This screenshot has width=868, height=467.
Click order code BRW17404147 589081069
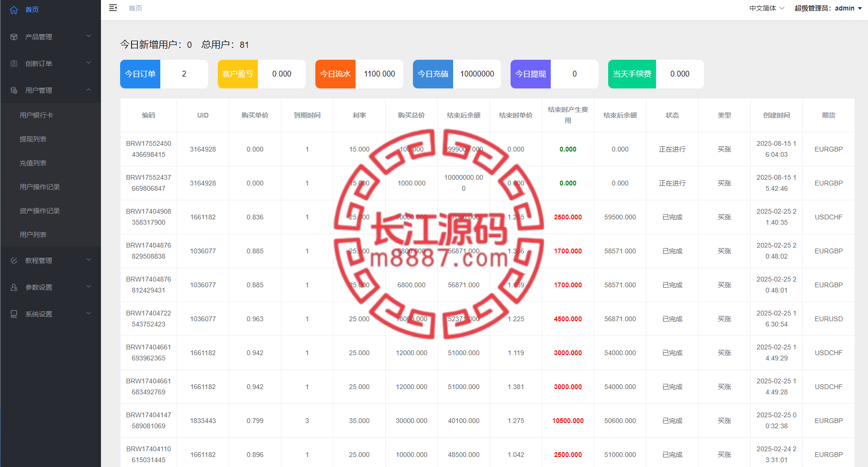[148, 421]
